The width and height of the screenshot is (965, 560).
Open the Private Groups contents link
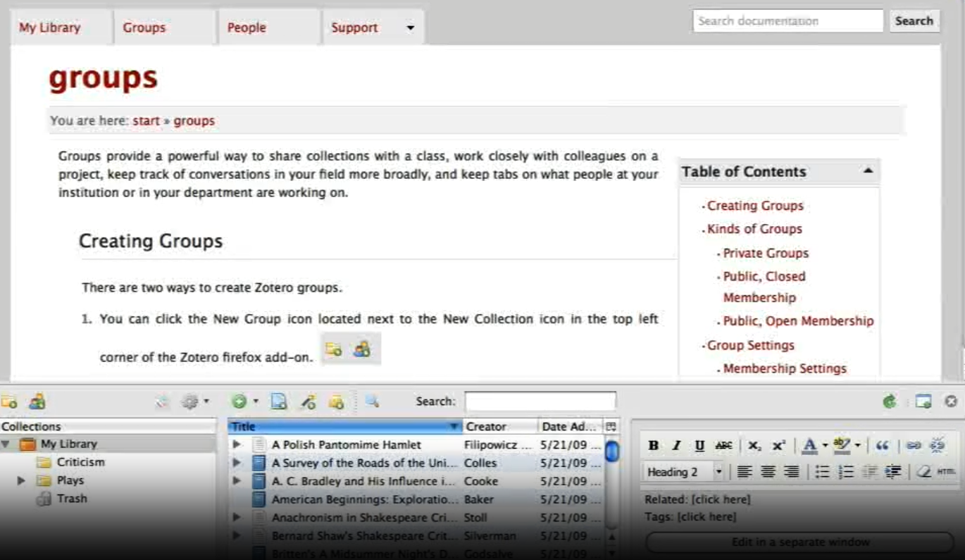pos(766,253)
